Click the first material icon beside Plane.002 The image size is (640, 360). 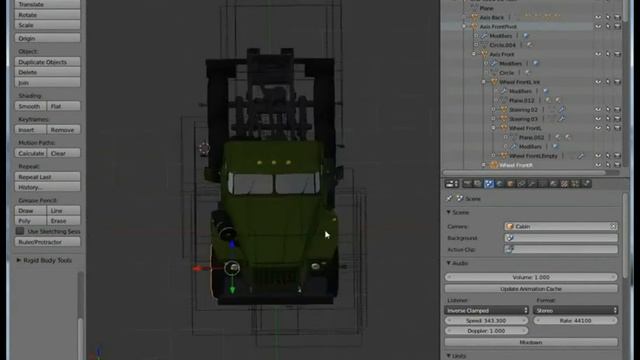[558, 138]
